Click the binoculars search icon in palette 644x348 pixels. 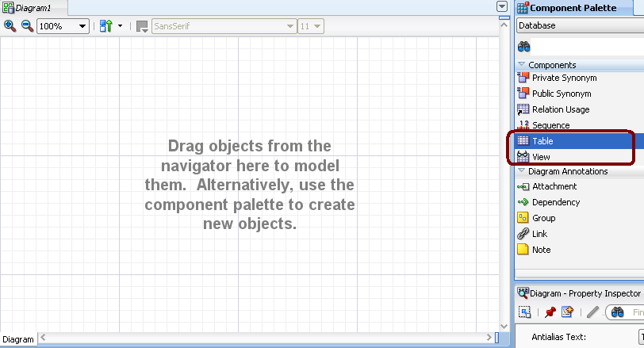point(524,47)
